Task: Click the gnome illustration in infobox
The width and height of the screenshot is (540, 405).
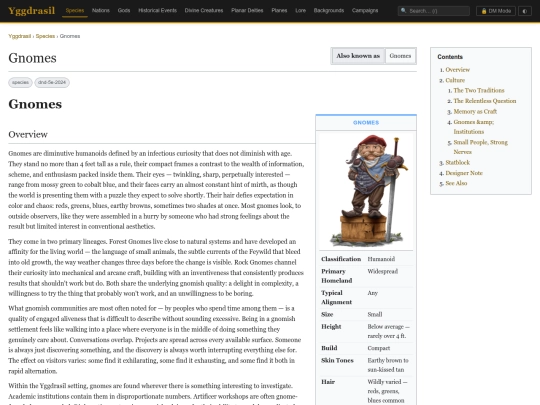Action: click(x=366, y=190)
